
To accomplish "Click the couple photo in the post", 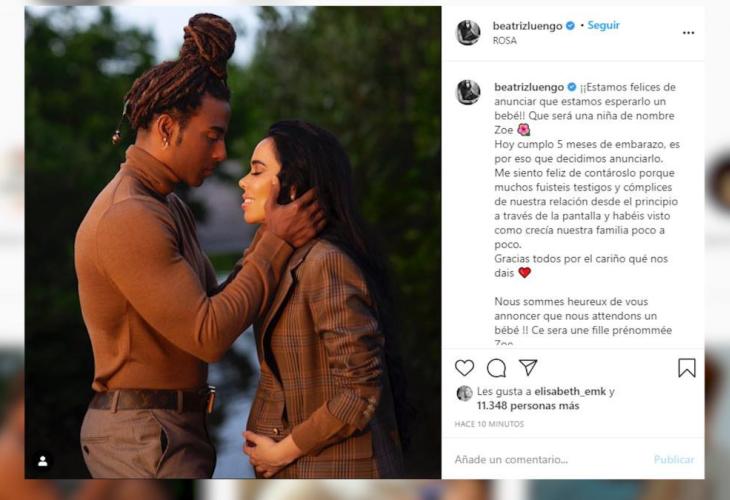I will click(233, 242).
